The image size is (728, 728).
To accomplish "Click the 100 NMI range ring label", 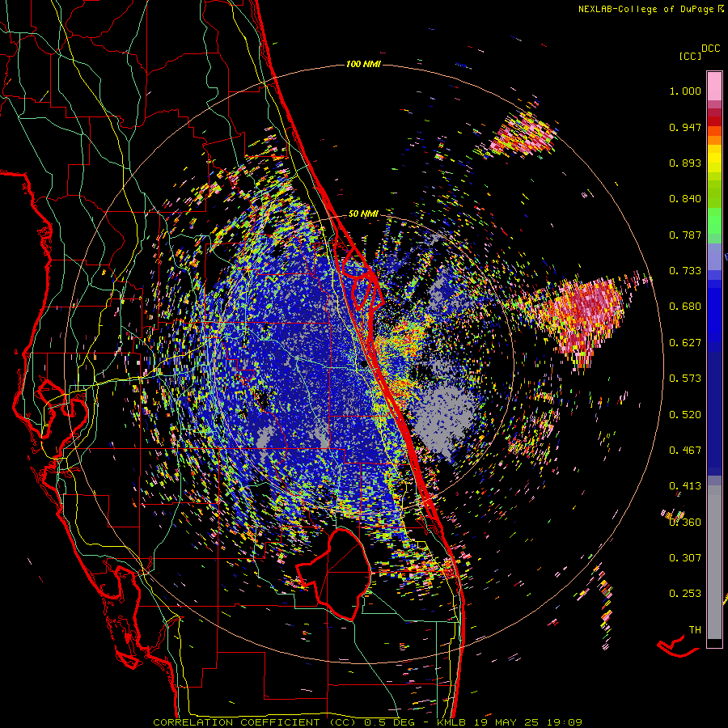I will (x=363, y=64).
